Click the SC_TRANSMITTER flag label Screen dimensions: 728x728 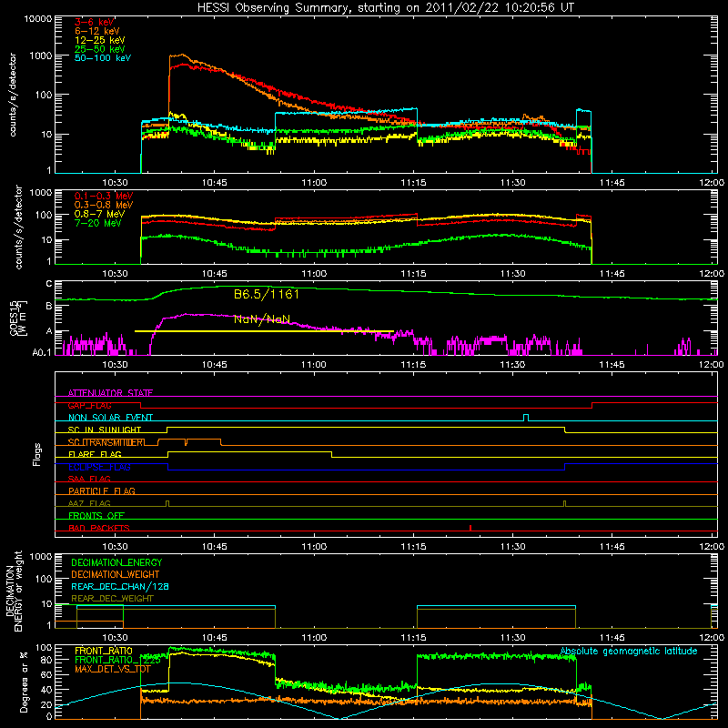click(106, 442)
